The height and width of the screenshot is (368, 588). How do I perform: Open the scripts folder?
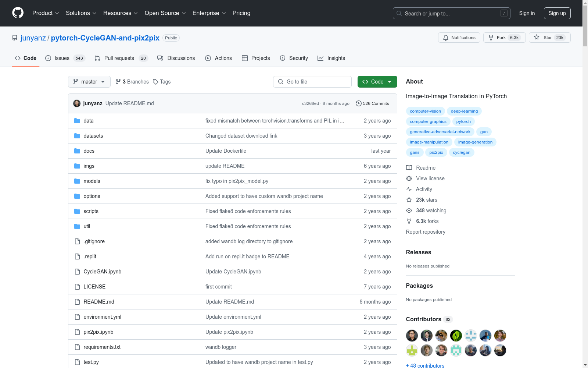(91, 211)
